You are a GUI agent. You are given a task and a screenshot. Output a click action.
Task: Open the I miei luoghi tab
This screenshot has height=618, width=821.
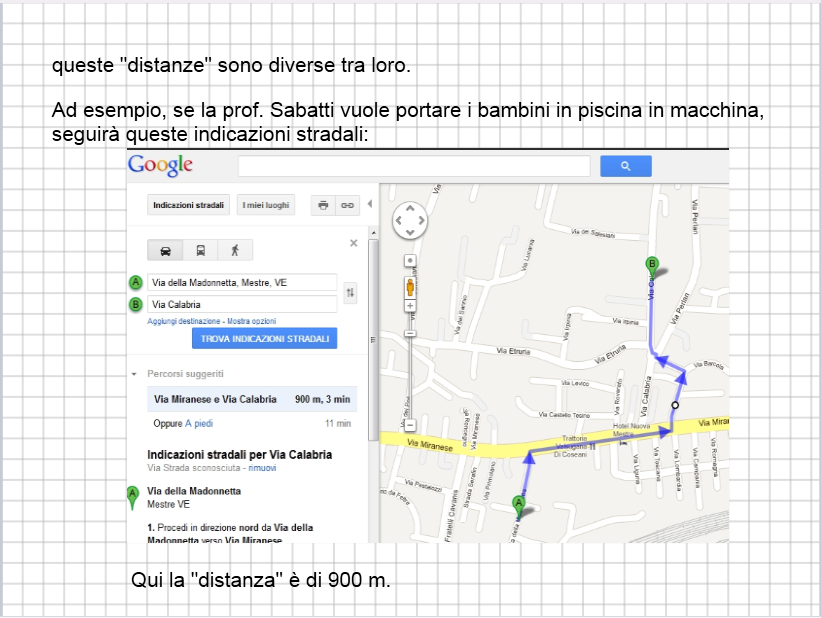pos(266,205)
